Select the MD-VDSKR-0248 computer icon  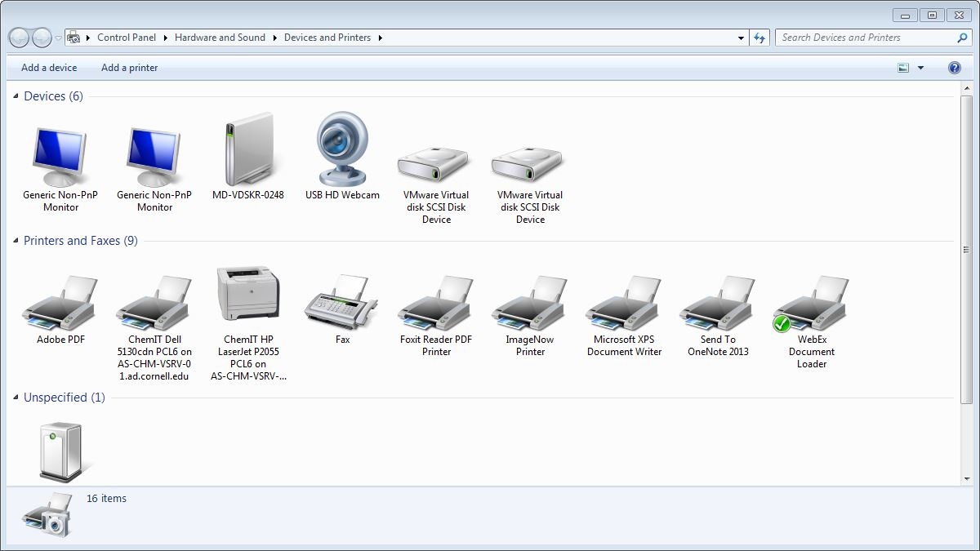(248, 151)
